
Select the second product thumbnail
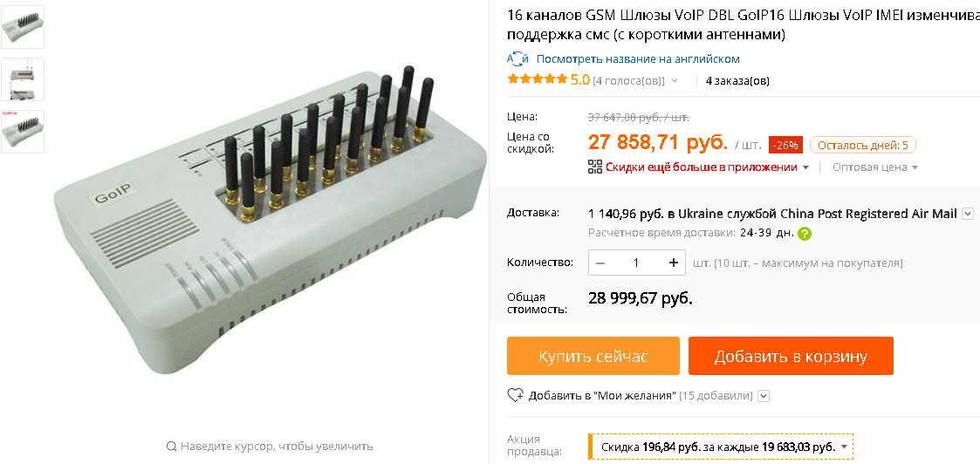[x=23, y=79]
